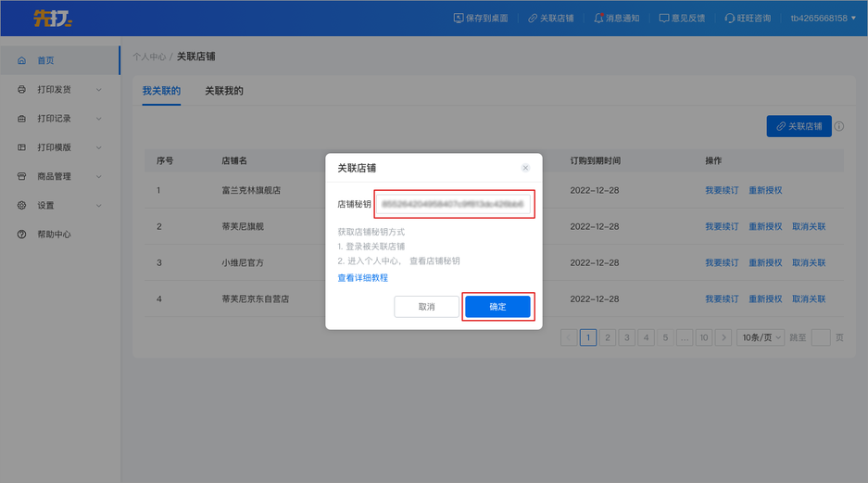The height and width of the screenshot is (483, 868).
Task: Click the home icon in sidebar
Action: pyautogui.click(x=22, y=61)
